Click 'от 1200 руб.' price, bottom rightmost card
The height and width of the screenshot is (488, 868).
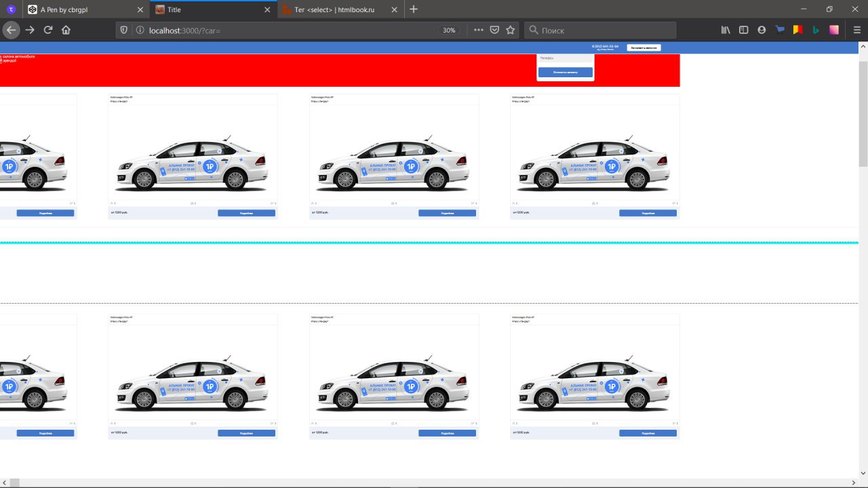click(521, 432)
